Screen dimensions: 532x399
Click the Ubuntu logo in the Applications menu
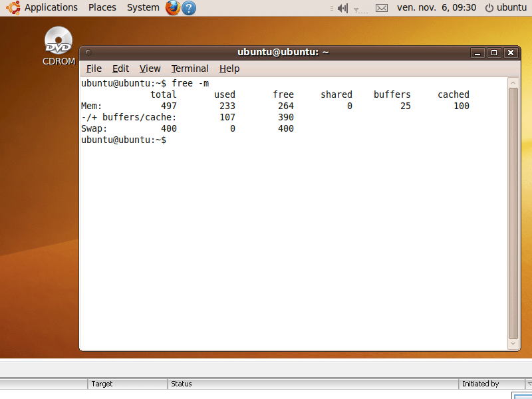pyautogui.click(x=13, y=7)
